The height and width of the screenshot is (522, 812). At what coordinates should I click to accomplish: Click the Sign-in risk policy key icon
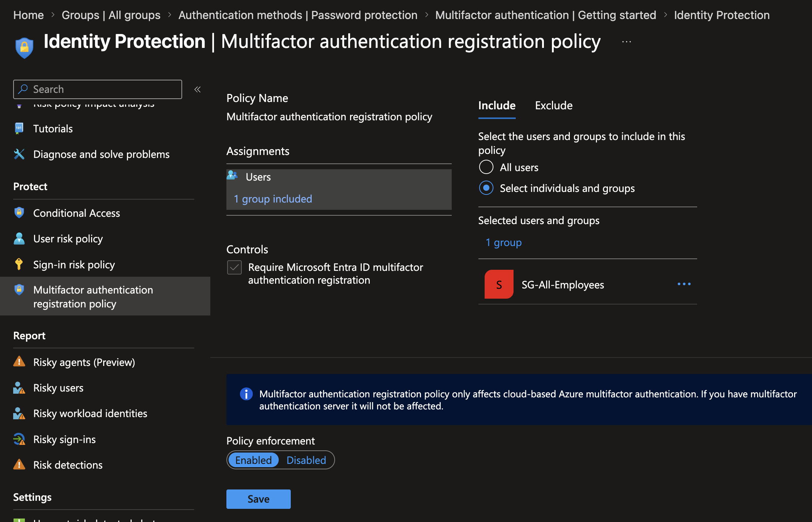(x=19, y=264)
